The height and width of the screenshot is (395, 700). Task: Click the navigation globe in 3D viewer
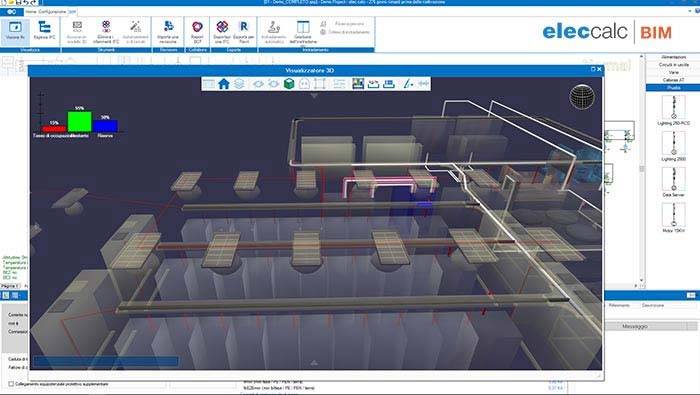tap(582, 96)
